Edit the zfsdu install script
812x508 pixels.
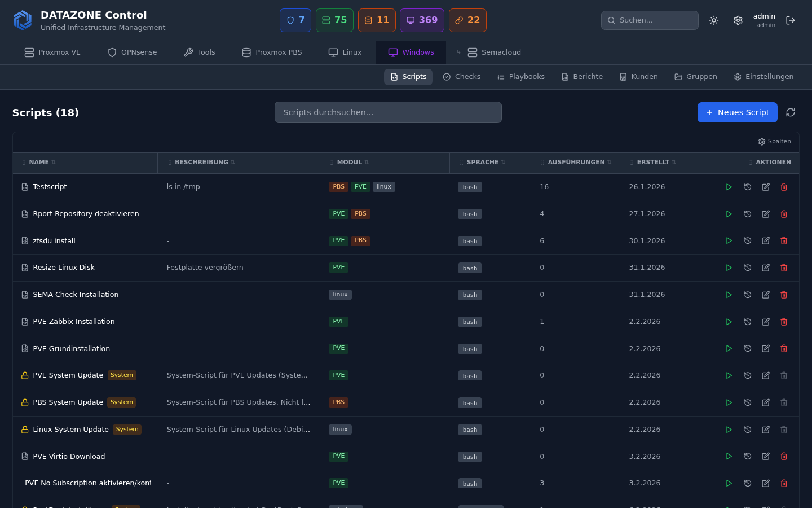(x=765, y=241)
